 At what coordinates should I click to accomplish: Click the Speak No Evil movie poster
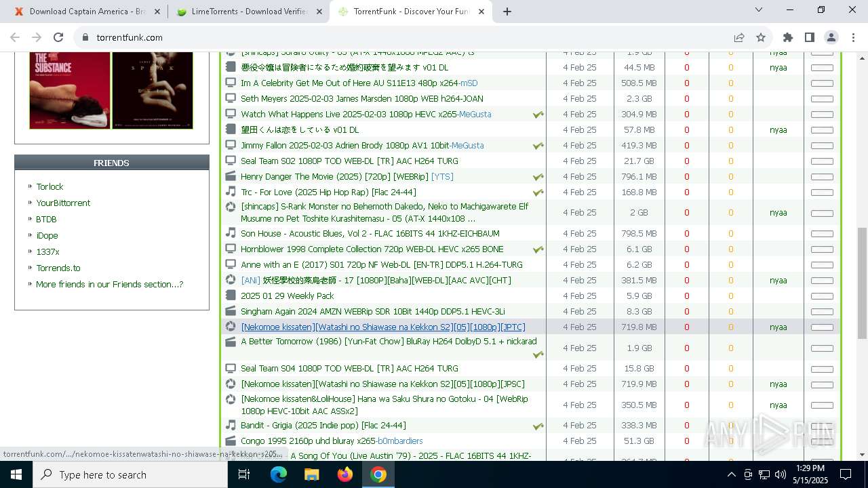coord(153,90)
